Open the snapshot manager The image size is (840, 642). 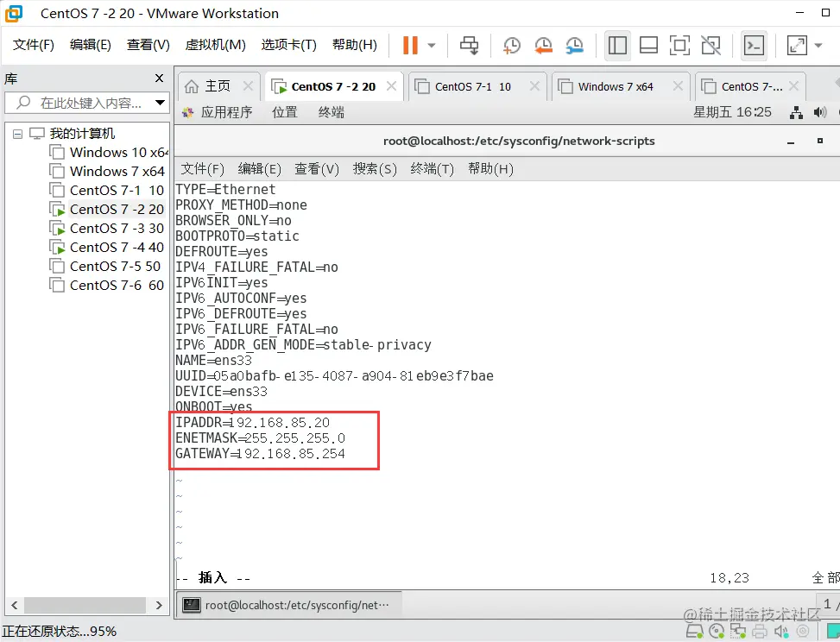pyautogui.click(x=573, y=45)
